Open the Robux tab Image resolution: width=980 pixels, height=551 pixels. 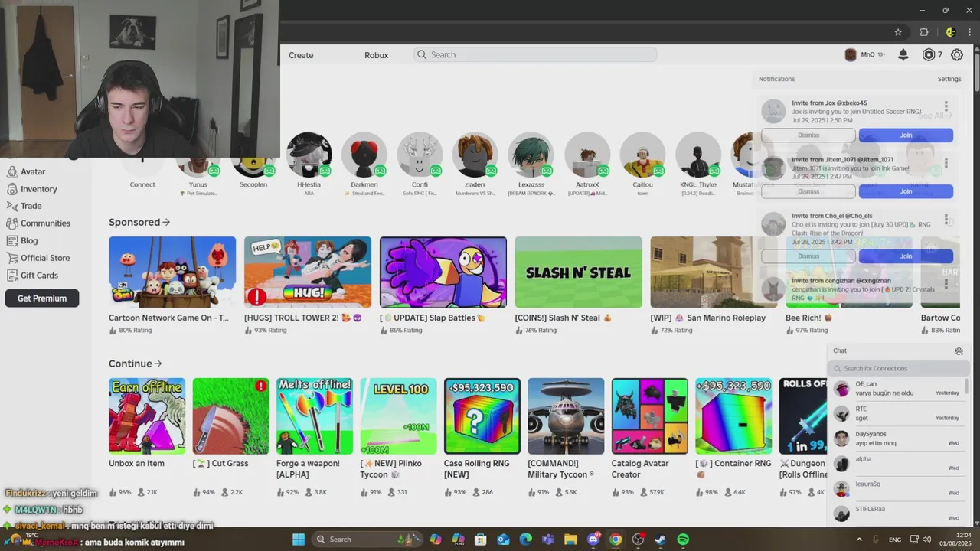coord(376,55)
